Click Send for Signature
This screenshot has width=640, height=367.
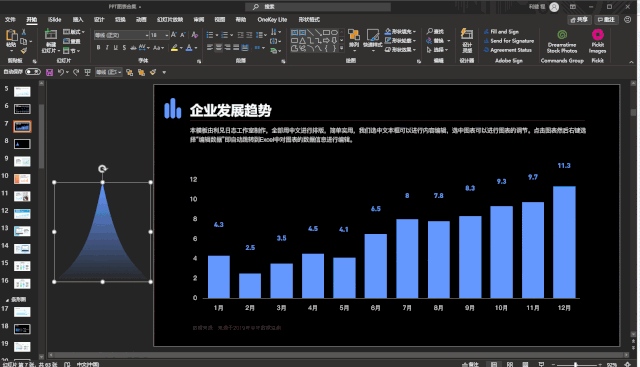click(509, 41)
